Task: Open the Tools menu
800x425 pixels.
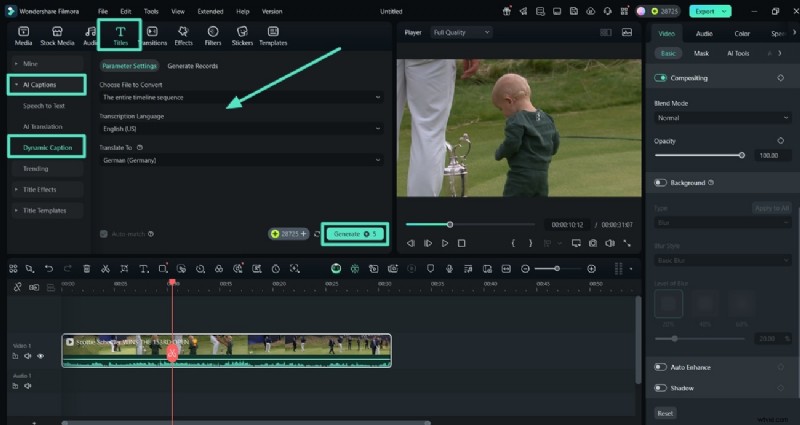Action: coord(150,11)
